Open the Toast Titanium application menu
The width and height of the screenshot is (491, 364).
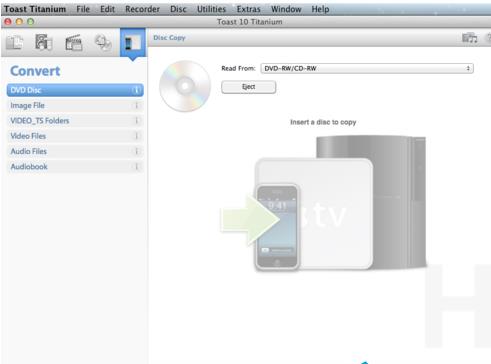(x=35, y=9)
